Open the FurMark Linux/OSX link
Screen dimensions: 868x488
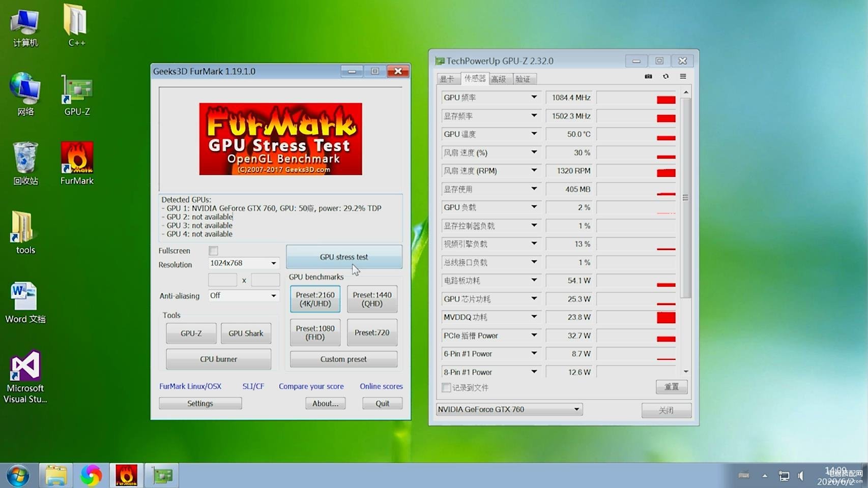[x=190, y=386]
